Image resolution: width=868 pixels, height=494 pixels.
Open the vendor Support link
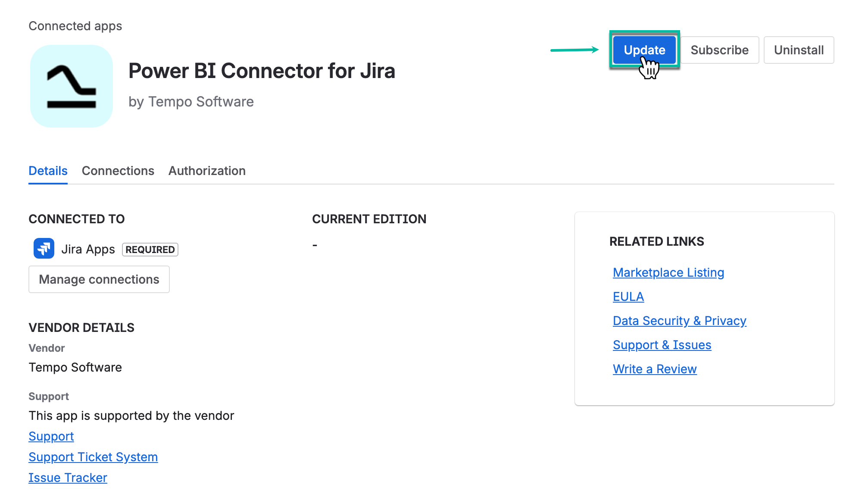click(x=51, y=436)
